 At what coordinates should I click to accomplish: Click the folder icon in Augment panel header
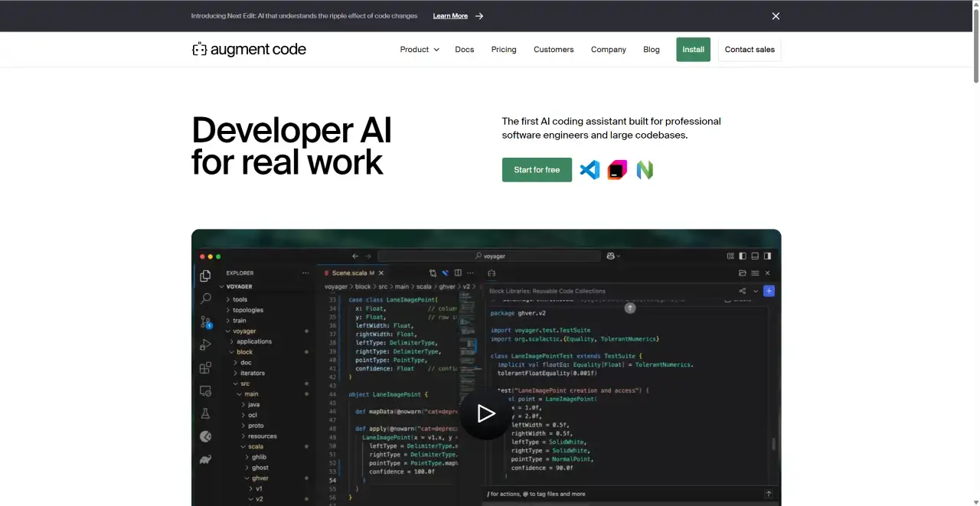coord(742,273)
